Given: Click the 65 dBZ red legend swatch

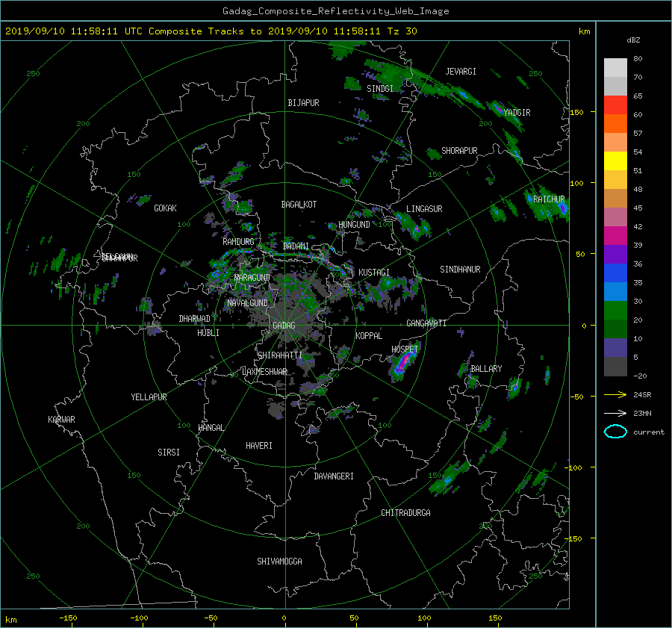Looking at the screenshot, I should click(x=615, y=105).
